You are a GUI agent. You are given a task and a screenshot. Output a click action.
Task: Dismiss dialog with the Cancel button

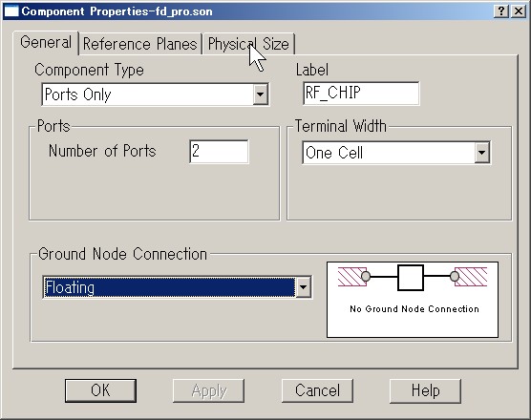pyautogui.click(x=317, y=391)
